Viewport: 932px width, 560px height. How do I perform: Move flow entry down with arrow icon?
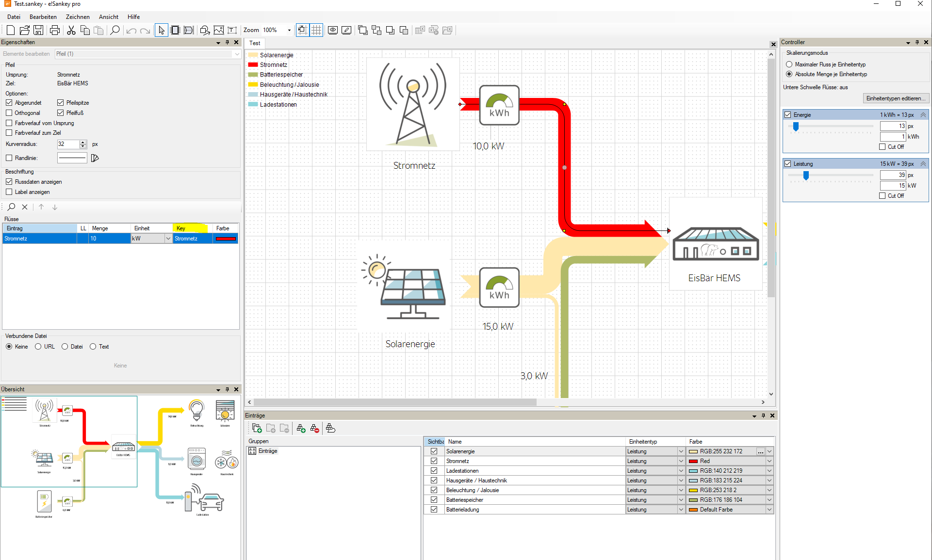click(55, 207)
